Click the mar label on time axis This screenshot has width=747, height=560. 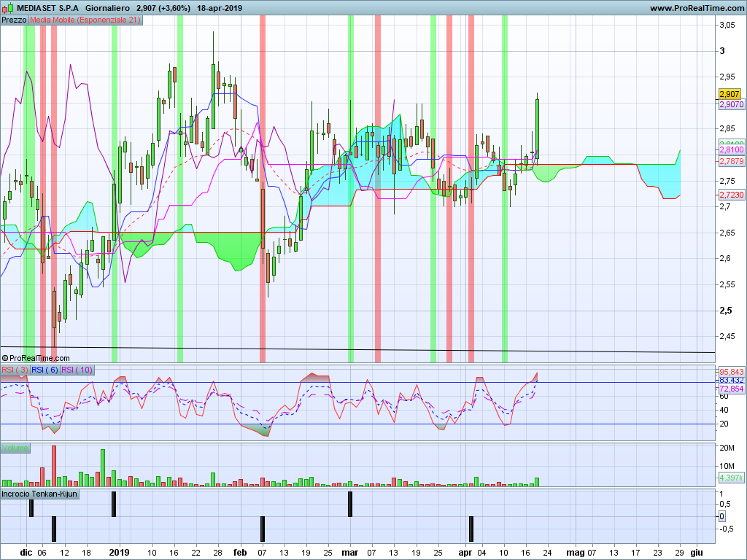coord(349,553)
